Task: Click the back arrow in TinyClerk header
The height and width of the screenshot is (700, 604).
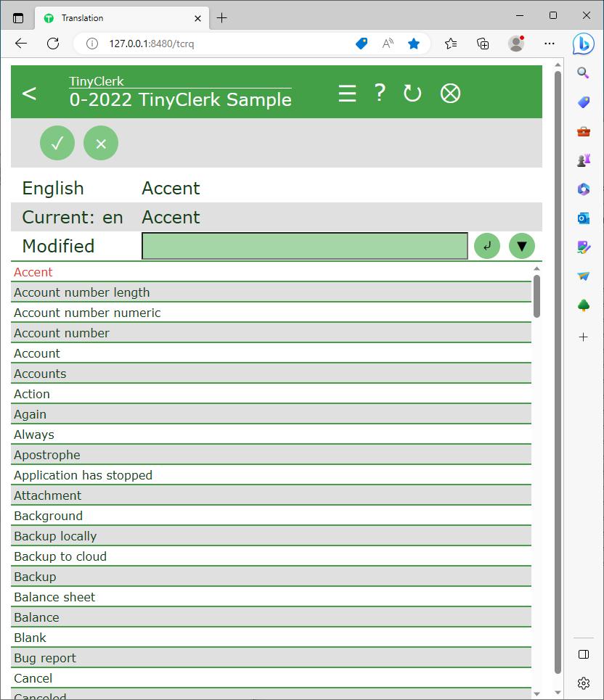Action: pos(29,94)
